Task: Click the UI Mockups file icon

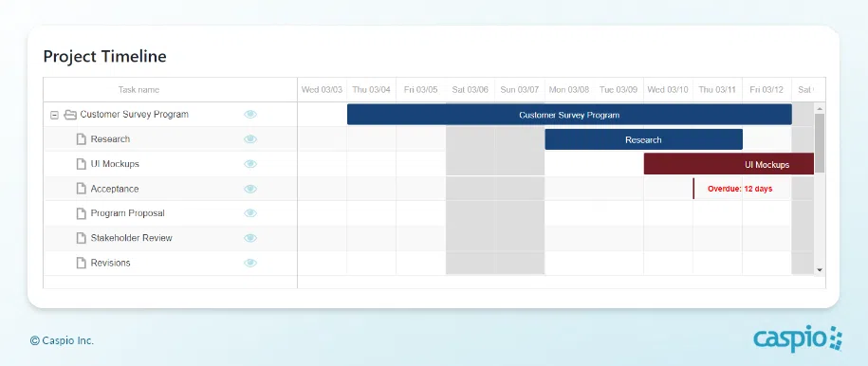Action: 82,164
